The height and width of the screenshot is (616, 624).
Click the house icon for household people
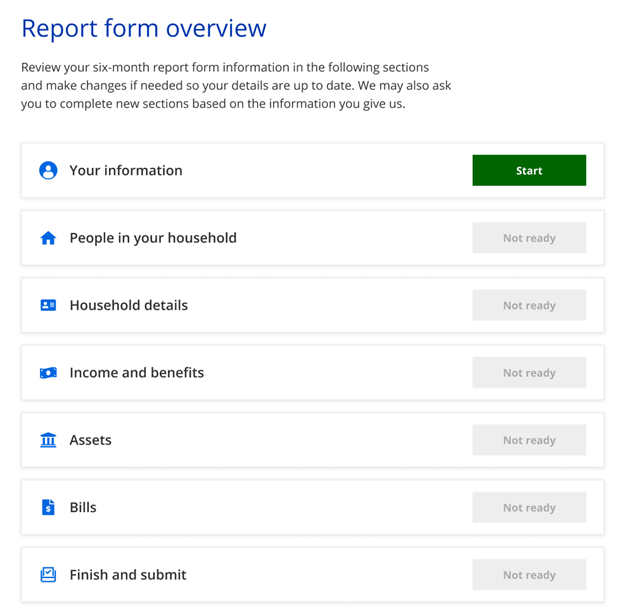coord(48,238)
